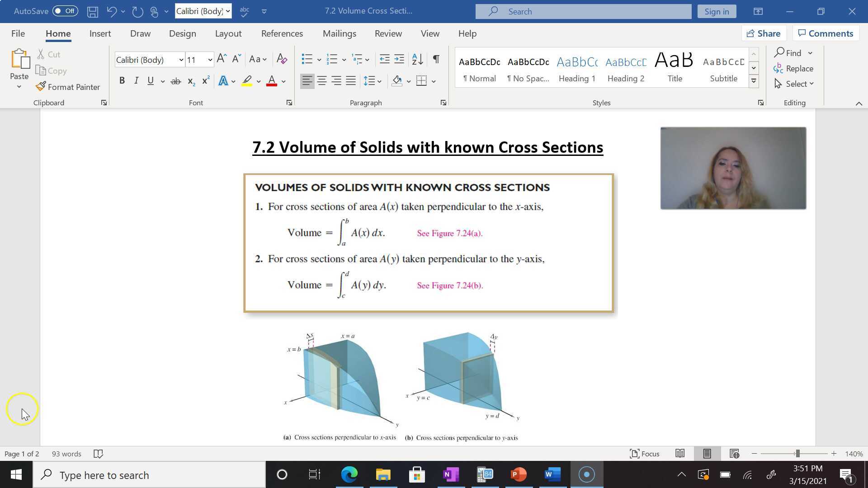Viewport: 868px width, 488px height.
Task: Open the Review ribbon tab
Action: (388, 33)
